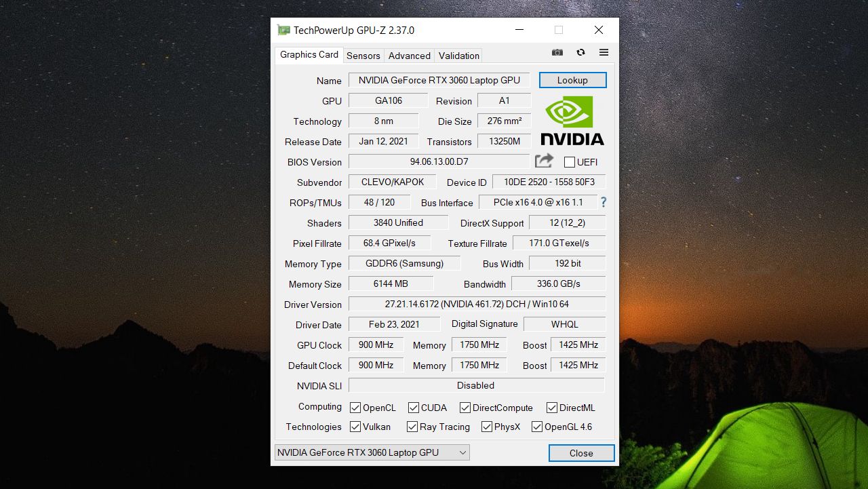Toggle the CUDA checkbox
The height and width of the screenshot is (489, 868).
pyautogui.click(x=413, y=408)
